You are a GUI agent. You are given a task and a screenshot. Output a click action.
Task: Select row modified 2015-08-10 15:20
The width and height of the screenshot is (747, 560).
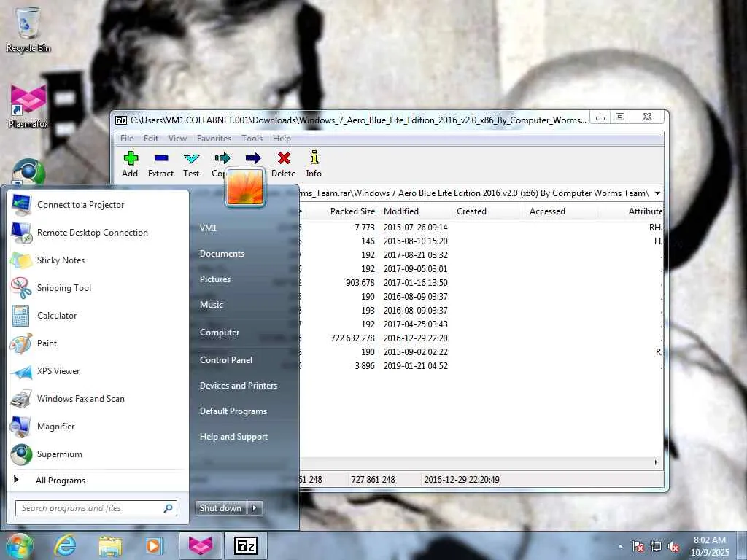481,241
